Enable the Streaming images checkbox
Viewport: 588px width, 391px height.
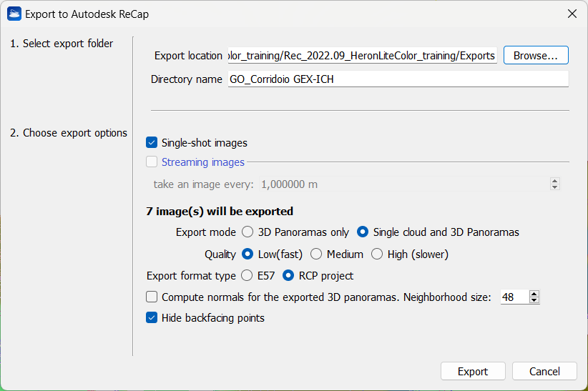click(x=152, y=162)
